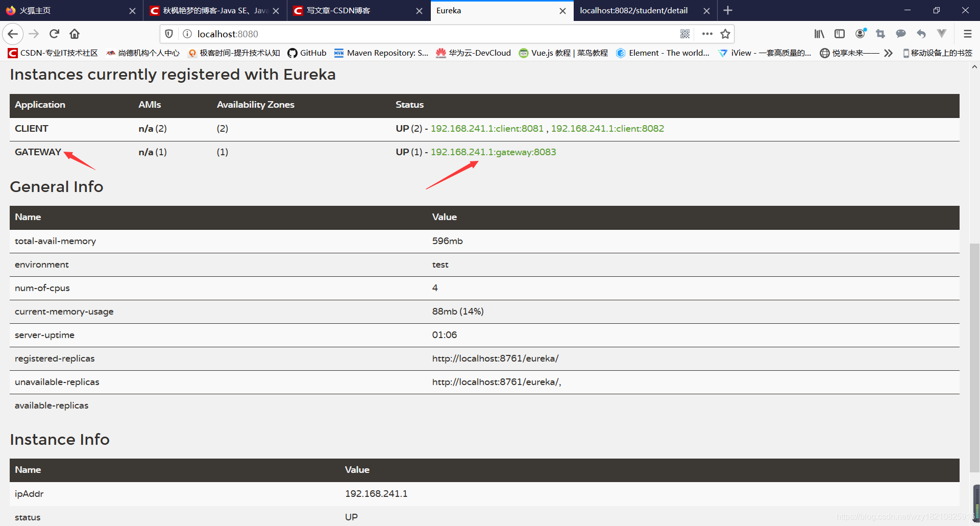Show site information icon in address bar
This screenshot has height=526, width=980.
click(187, 34)
